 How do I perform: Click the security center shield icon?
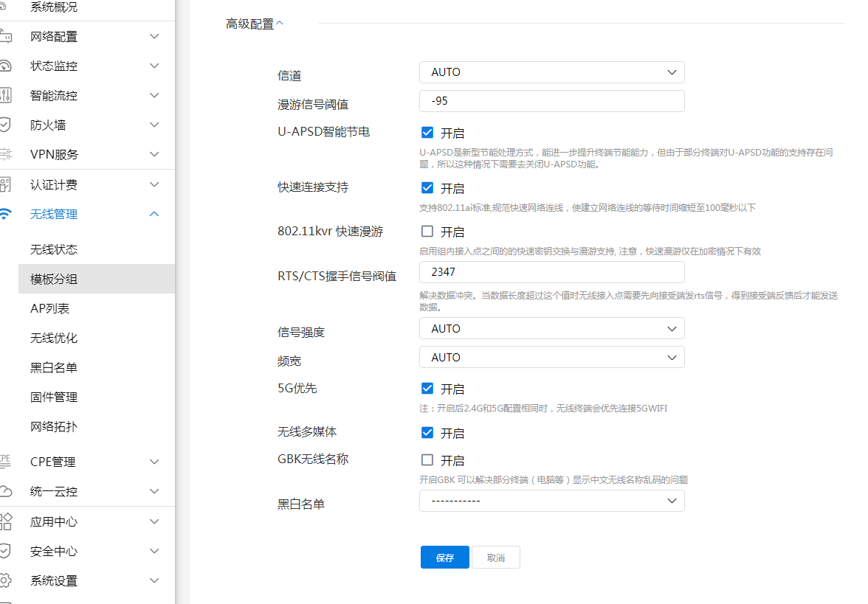click(x=4, y=551)
